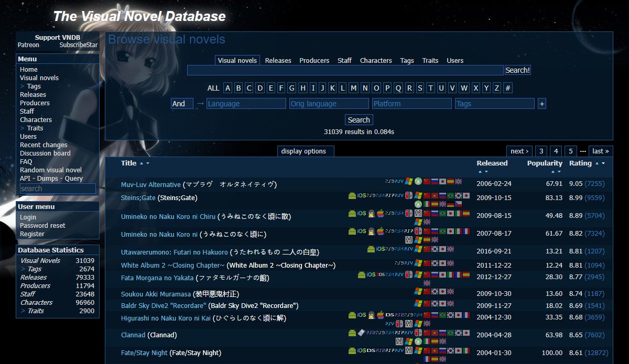Screen dimensions: 629x364
Task: Click the Apple icon in Umineko Chiru row
Action: [381, 213]
